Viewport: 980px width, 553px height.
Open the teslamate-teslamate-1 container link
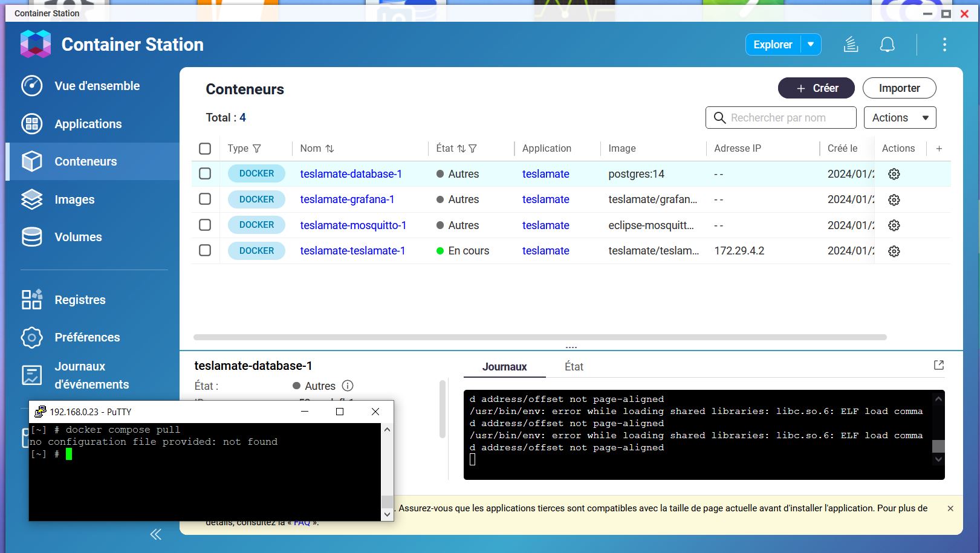coord(352,251)
